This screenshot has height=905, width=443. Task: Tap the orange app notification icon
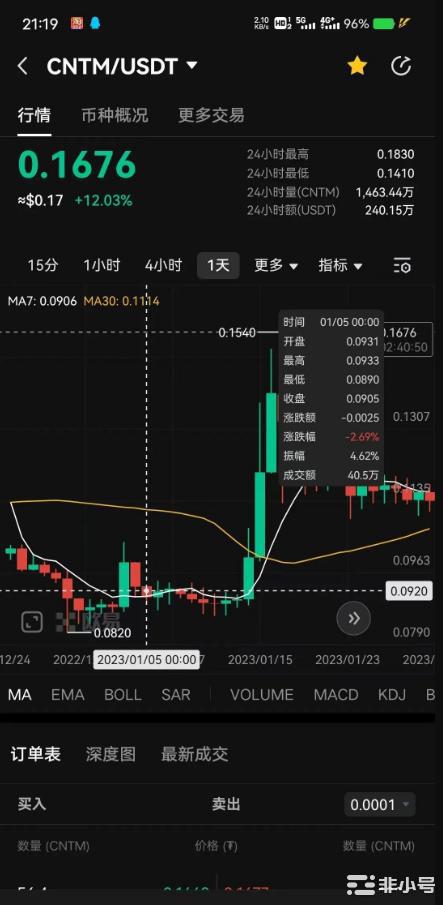pyautogui.click(x=76, y=24)
